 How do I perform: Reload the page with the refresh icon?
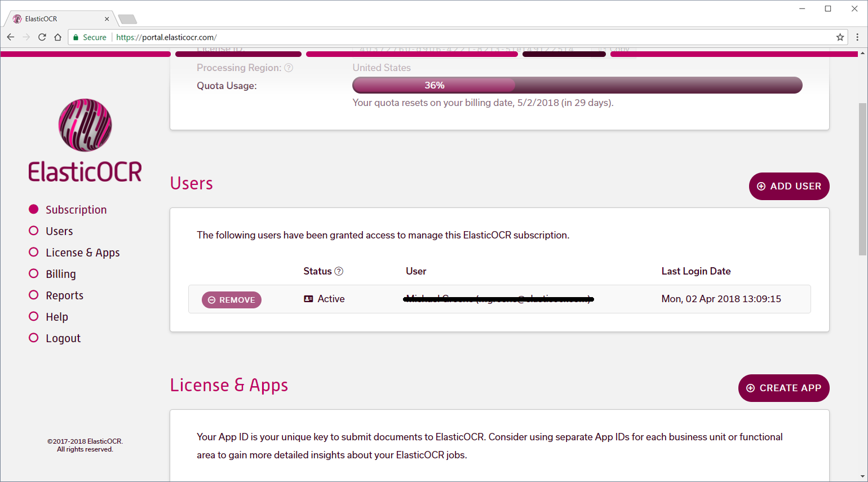tap(42, 37)
